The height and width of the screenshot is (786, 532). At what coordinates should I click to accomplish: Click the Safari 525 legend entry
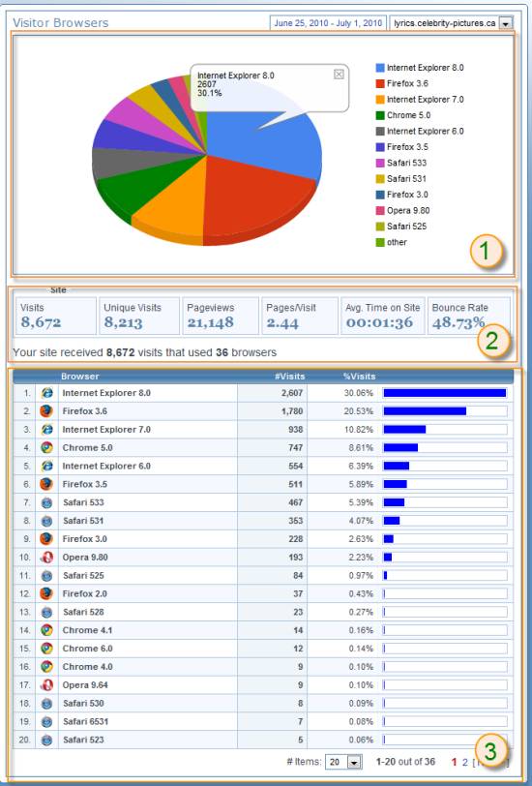[401, 227]
